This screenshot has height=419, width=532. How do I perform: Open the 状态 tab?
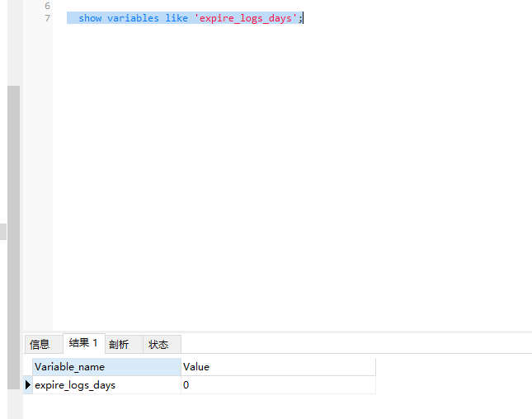[x=162, y=345]
